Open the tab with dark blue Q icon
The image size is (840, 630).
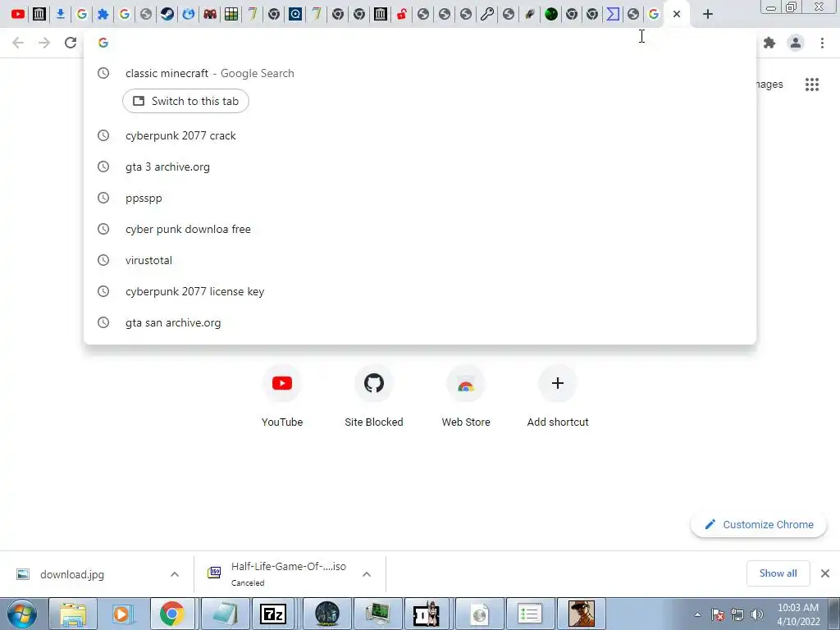pyautogui.click(x=295, y=14)
